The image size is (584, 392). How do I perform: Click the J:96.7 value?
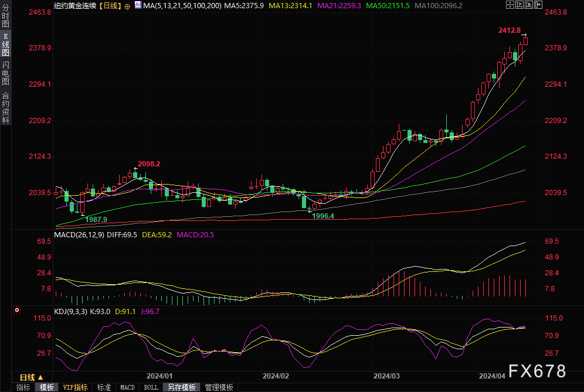pyautogui.click(x=150, y=312)
